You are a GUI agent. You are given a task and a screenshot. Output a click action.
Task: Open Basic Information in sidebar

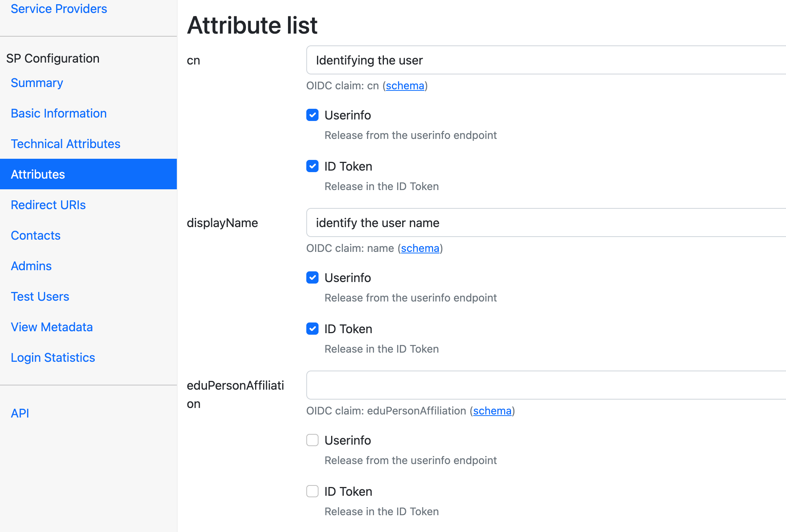click(58, 113)
